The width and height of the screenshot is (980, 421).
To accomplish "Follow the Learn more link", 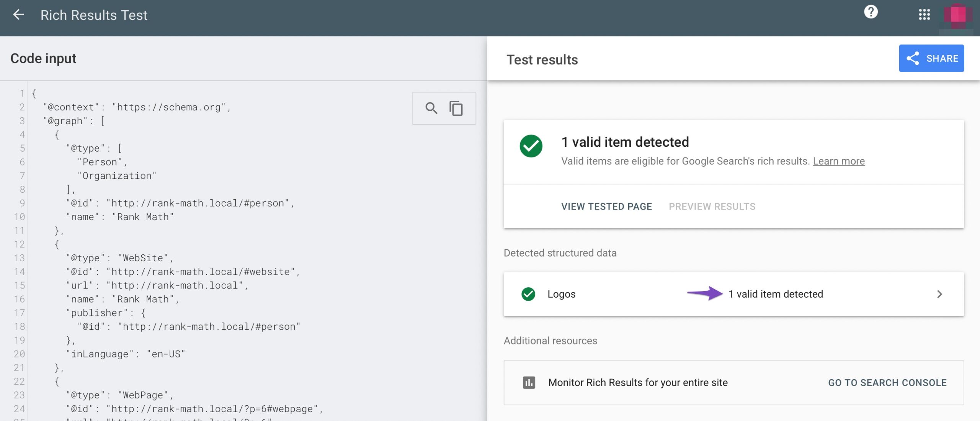I will click(x=839, y=161).
